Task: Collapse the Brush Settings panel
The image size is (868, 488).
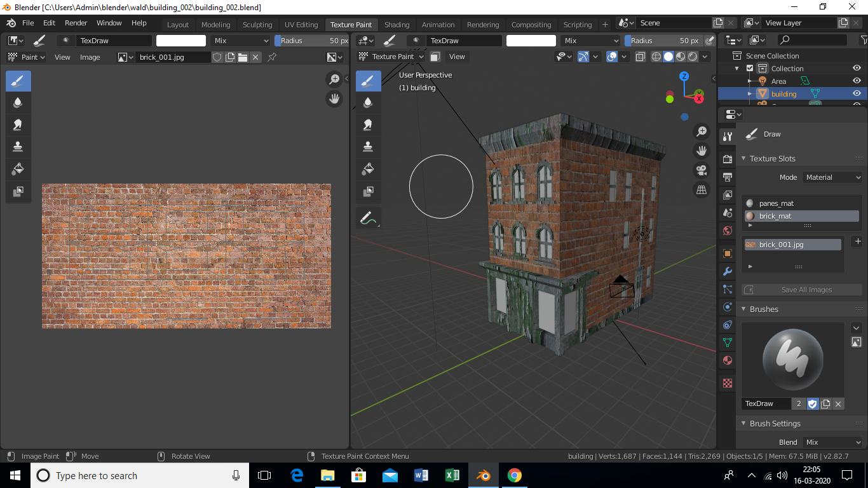Action: coord(743,424)
